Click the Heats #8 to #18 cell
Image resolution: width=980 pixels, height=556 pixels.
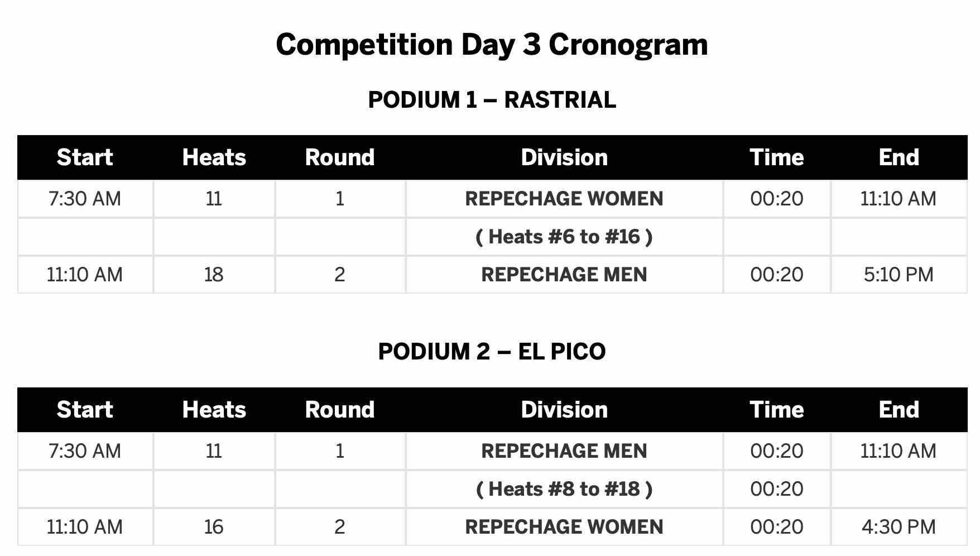coord(564,489)
